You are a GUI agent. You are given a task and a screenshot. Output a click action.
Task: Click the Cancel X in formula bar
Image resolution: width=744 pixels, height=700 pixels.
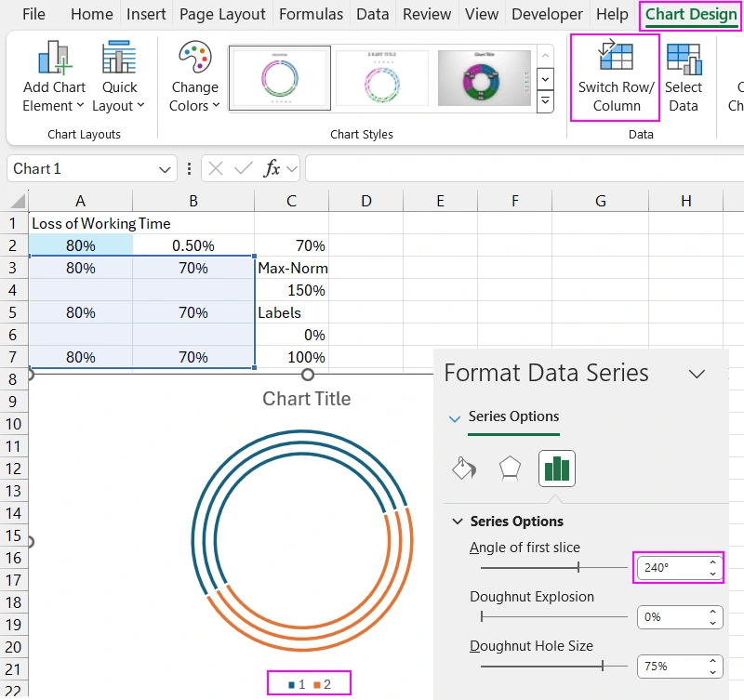[x=217, y=168]
